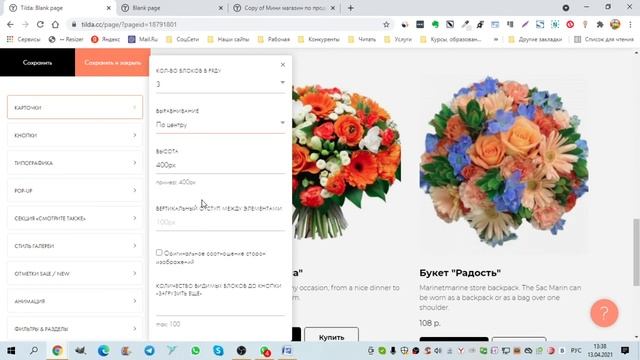640x360 pixels.
Task: Open the Услуги bookmarks folder
Action: point(398,39)
